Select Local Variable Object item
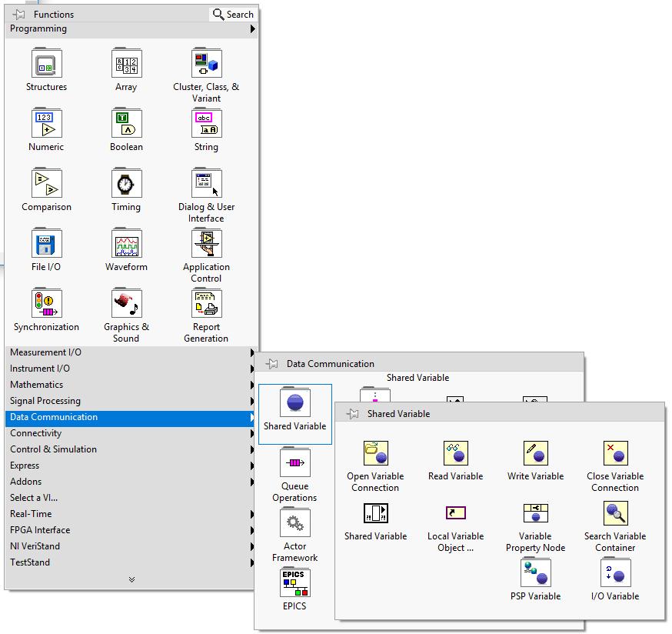The height and width of the screenshot is (634, 672). pyautogui.click(x=456, y=512)
